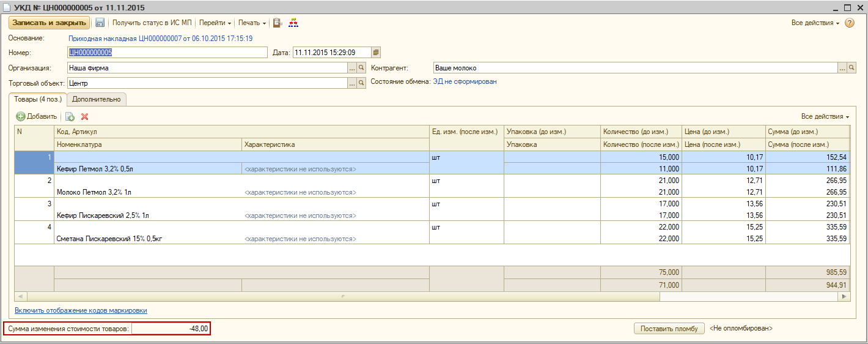Save document with the floppy disk icon

point(100,23)
